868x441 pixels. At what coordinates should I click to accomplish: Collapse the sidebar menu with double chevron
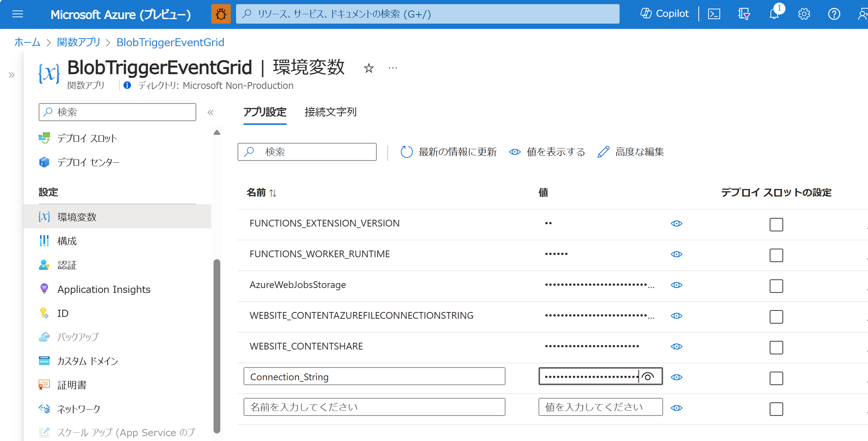pyautogui.click(x=211, y=112)
